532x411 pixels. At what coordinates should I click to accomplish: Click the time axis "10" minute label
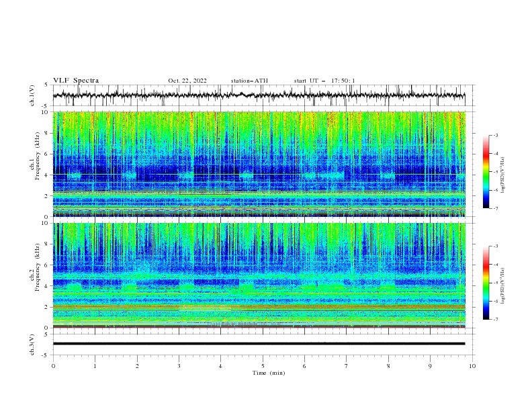pos(472,366)
